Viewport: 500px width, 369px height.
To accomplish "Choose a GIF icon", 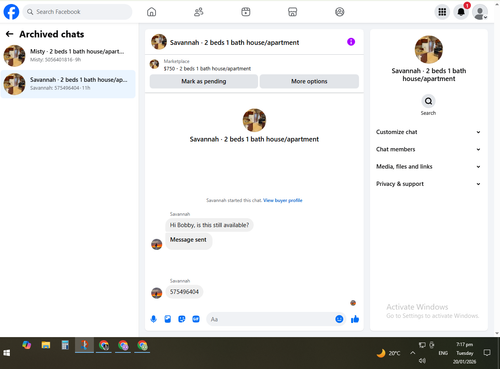I will point(196,319).
